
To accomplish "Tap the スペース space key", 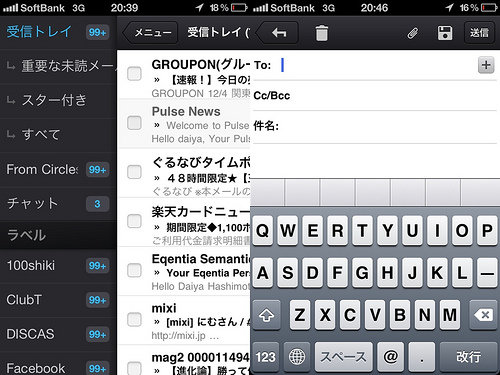I will tap(343, 357).
